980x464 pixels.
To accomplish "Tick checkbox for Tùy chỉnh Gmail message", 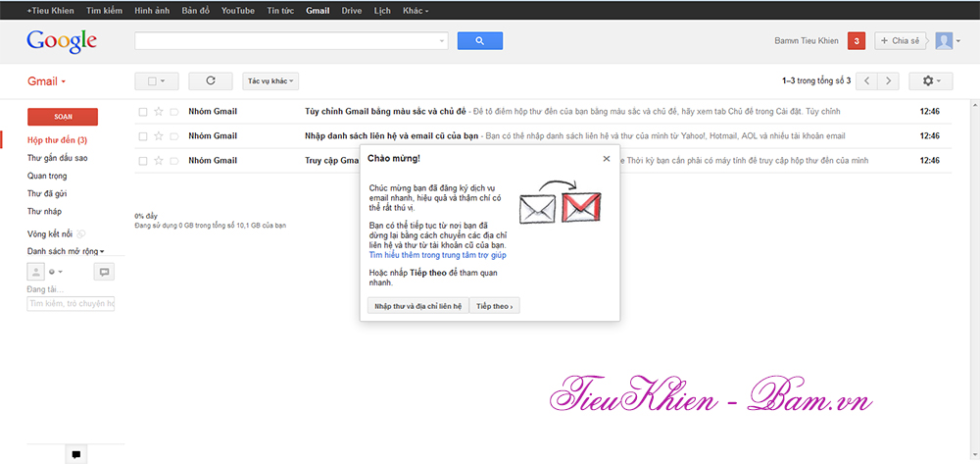I will pos(143,112).
